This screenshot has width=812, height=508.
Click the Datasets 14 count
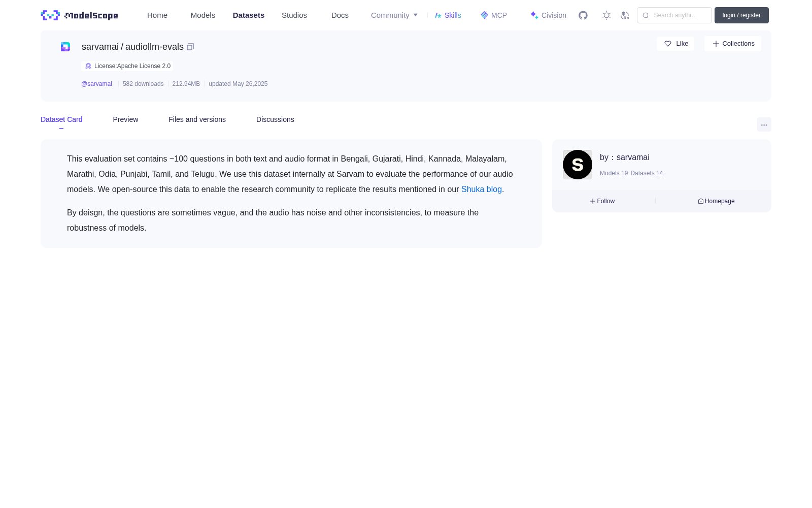tap(647, 173)
